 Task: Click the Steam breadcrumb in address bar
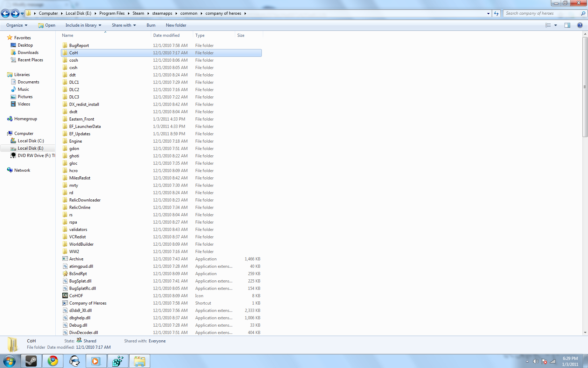pyautogui.click(x=138, y=13)
